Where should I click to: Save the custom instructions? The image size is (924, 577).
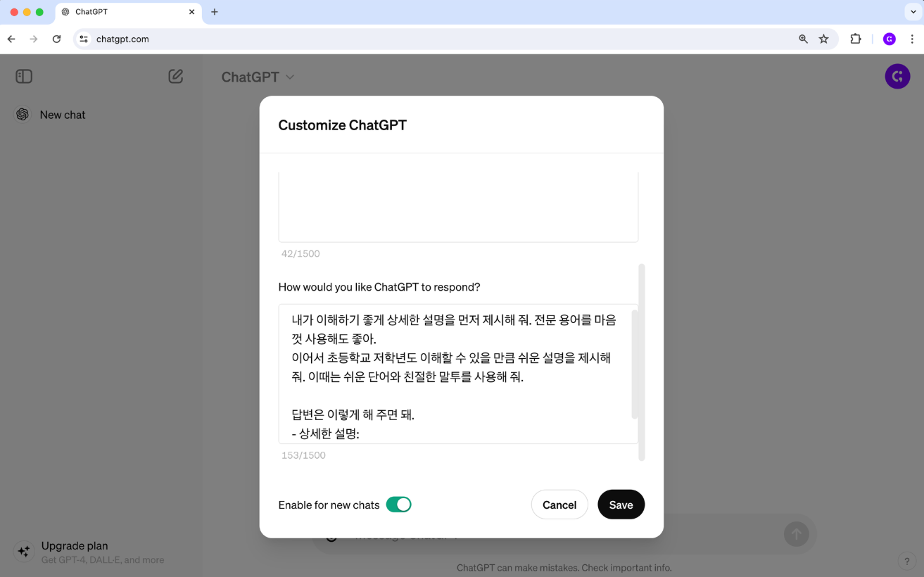[x=621, y=505]
